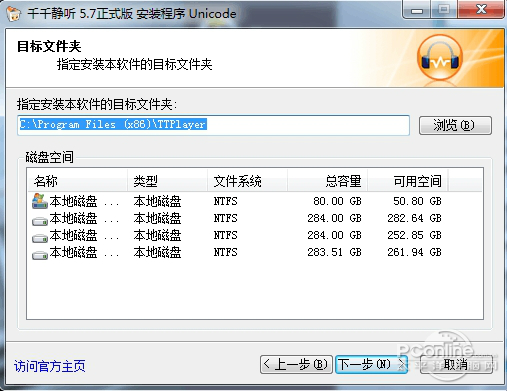Sort by the 名称 column header
507x391 pixels.
77,181
